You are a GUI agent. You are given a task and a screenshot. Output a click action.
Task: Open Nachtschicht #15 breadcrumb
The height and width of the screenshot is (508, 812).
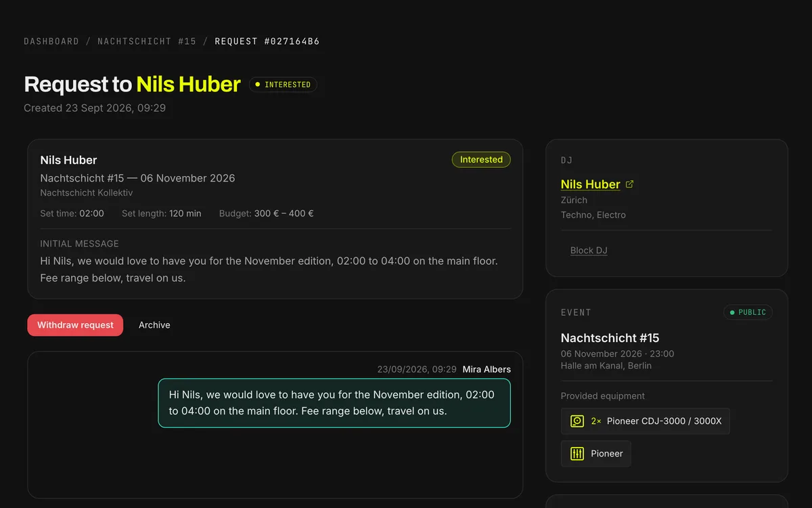point(147,41)
